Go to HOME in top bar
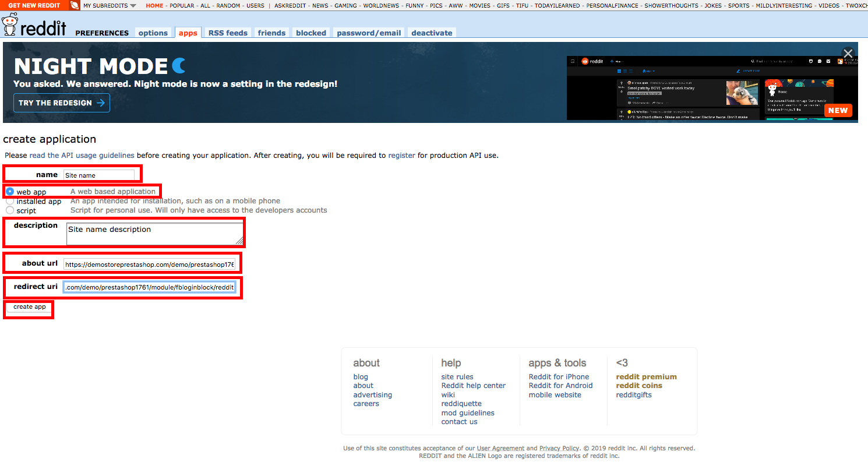The image size is (868, 476). pos(154,5)
